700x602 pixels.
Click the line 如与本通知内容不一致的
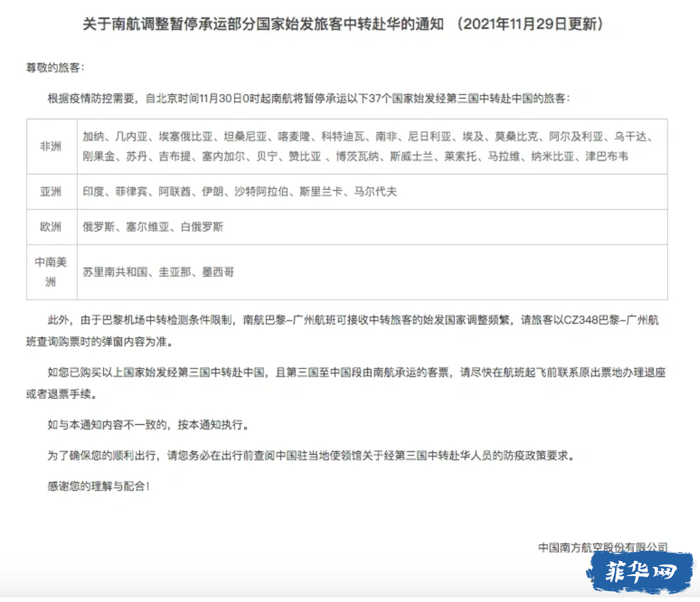coord(148,424)
